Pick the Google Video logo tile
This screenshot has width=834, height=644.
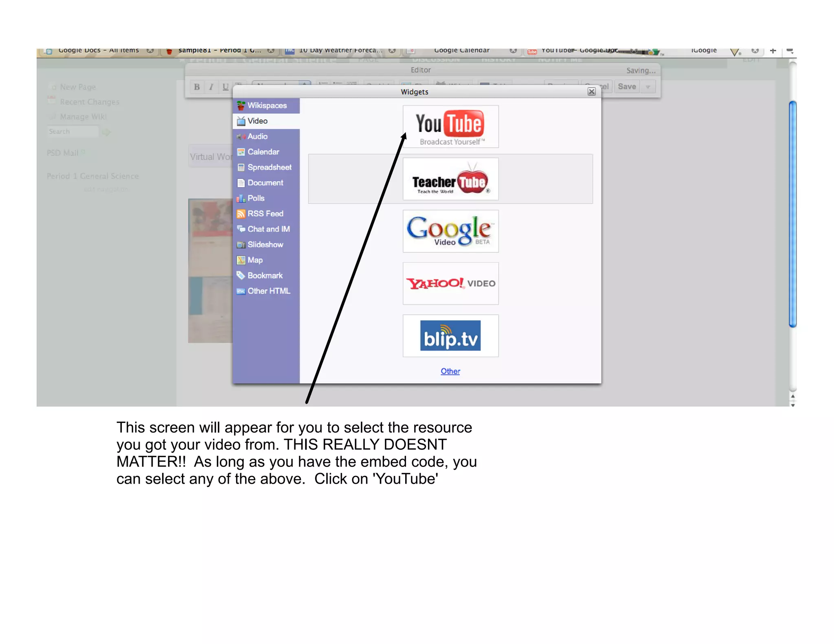point(450,231)
